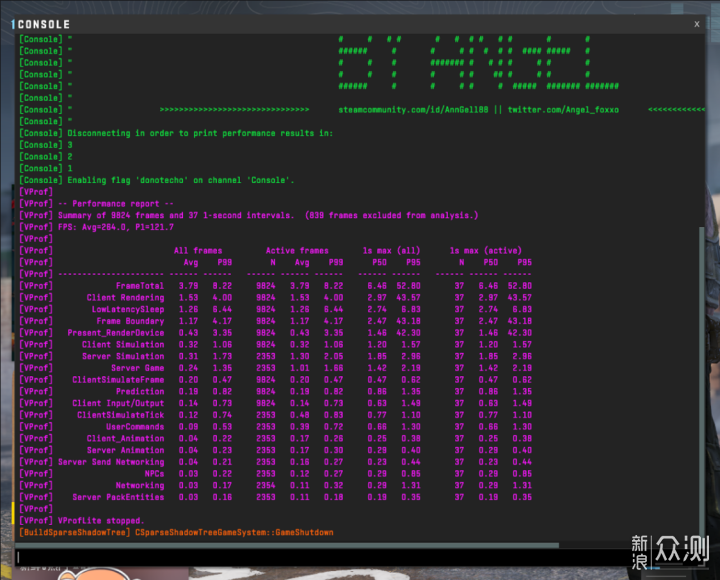Click the countdown line showing '1'

(70, 169)
